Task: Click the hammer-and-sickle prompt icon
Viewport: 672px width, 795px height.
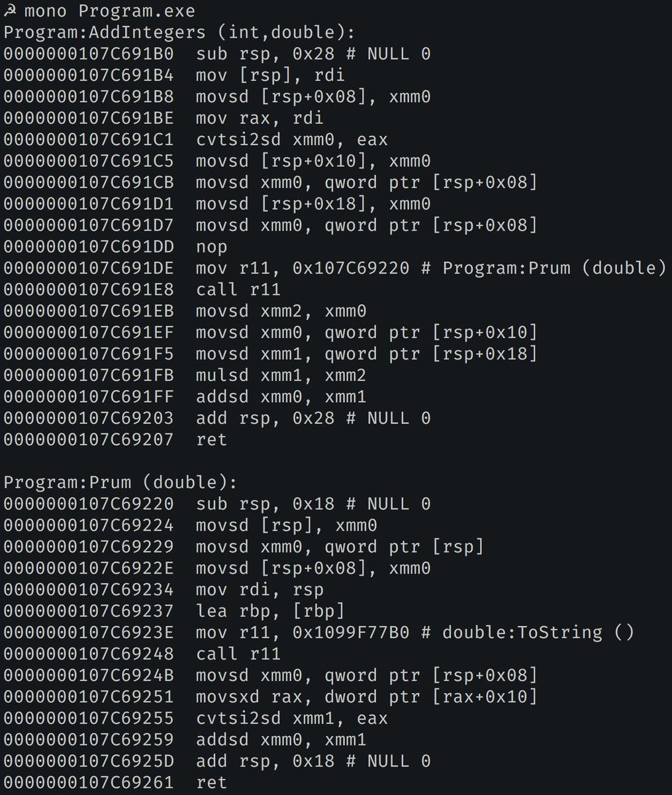Action: 9,11
